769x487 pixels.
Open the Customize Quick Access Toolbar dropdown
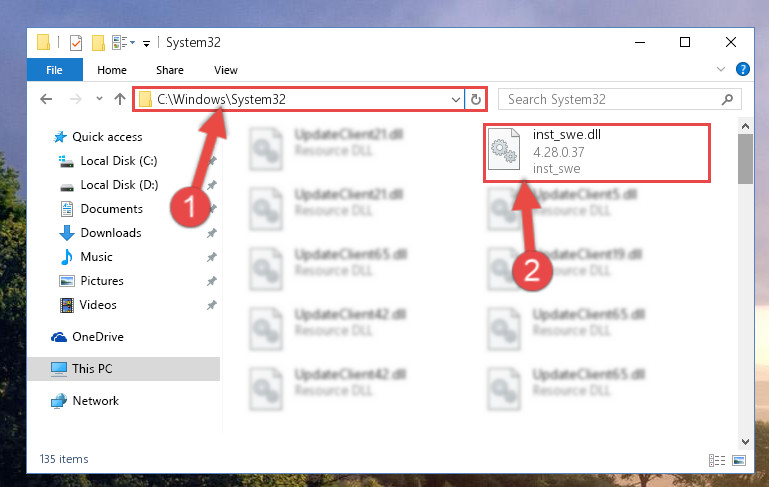pos(146,44)
